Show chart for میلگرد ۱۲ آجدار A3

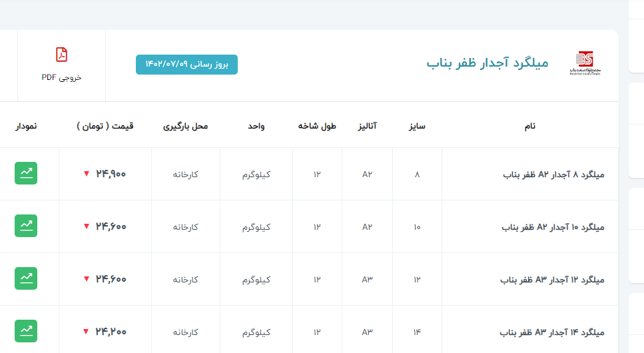(26, 278)
